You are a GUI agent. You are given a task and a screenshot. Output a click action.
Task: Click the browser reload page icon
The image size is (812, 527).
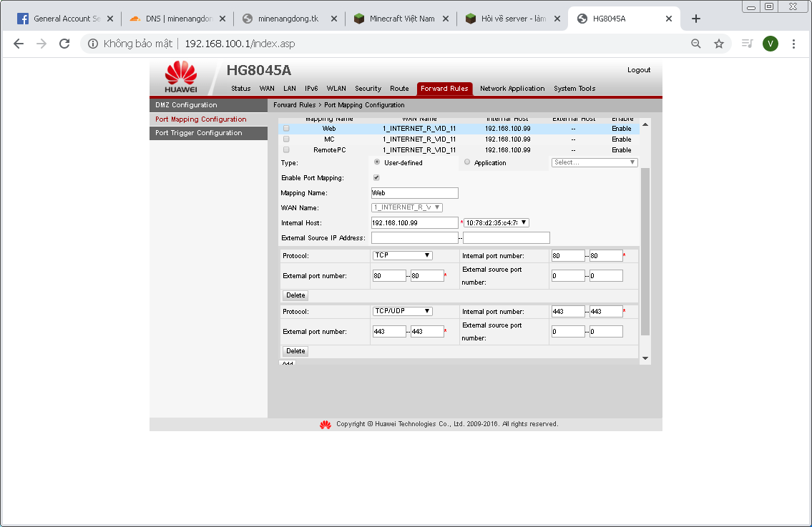(64, 44)
